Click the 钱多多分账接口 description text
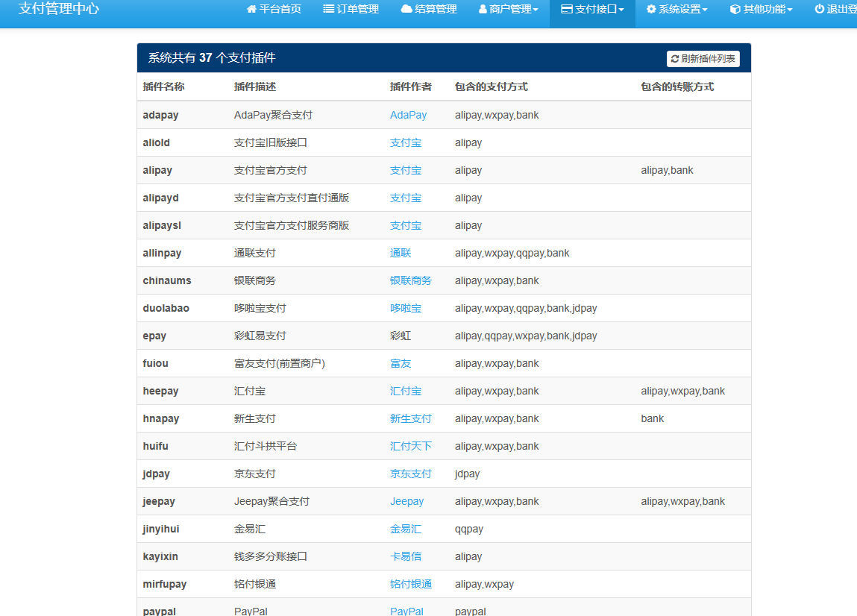This screenshot has width=857, height=616. [271, 557]
